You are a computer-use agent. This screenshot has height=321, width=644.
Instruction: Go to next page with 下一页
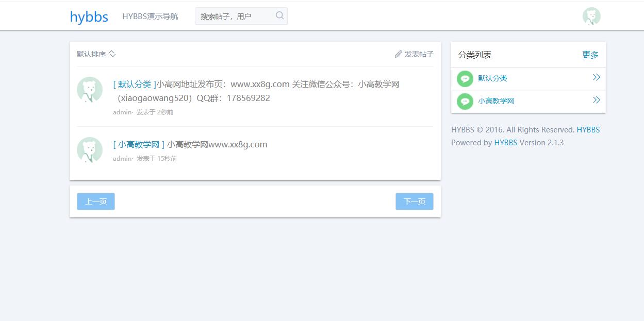415,201
